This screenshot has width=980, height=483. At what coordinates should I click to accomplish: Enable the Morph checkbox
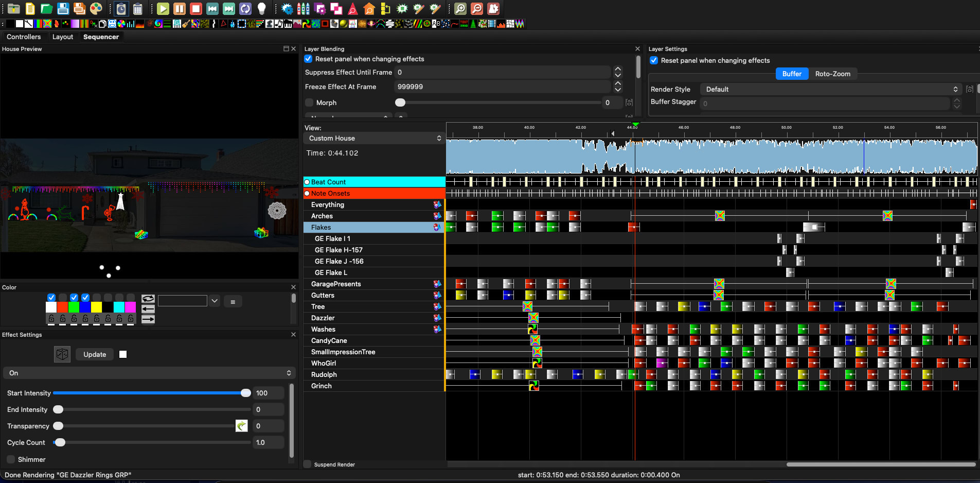point(309,102)
